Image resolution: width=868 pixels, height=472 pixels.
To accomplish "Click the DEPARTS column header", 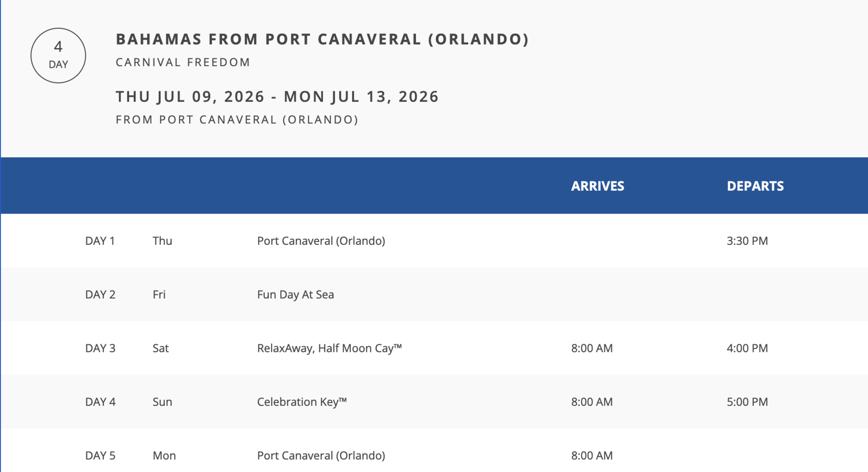I will click(x=755, y=186).
